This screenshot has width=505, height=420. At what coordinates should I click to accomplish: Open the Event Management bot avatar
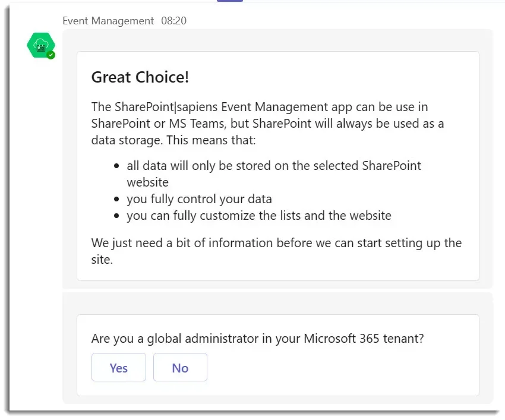coord(40,45)
